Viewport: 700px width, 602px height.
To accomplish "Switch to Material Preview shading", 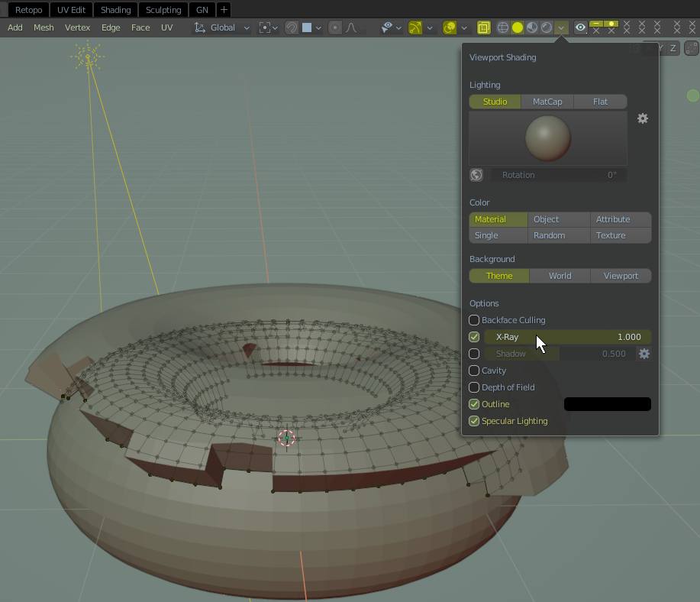I will point(532,28).
